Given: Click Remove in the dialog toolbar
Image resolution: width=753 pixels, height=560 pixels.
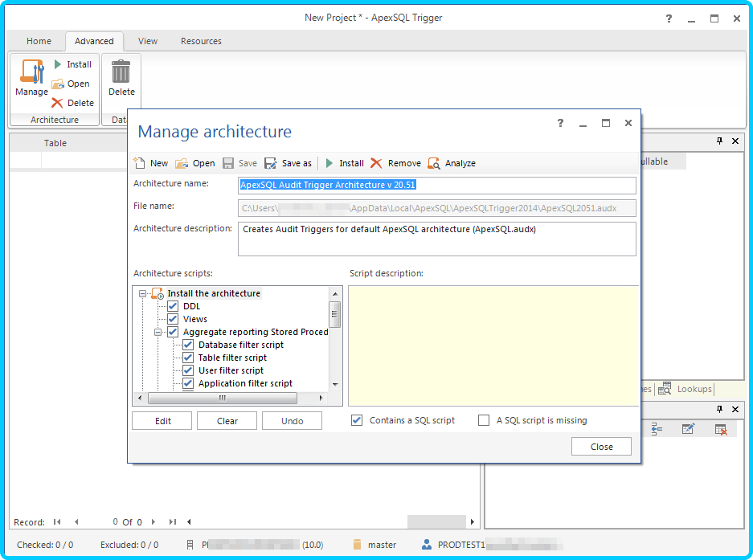Looking at the screenshot, I should coord(395,163).
